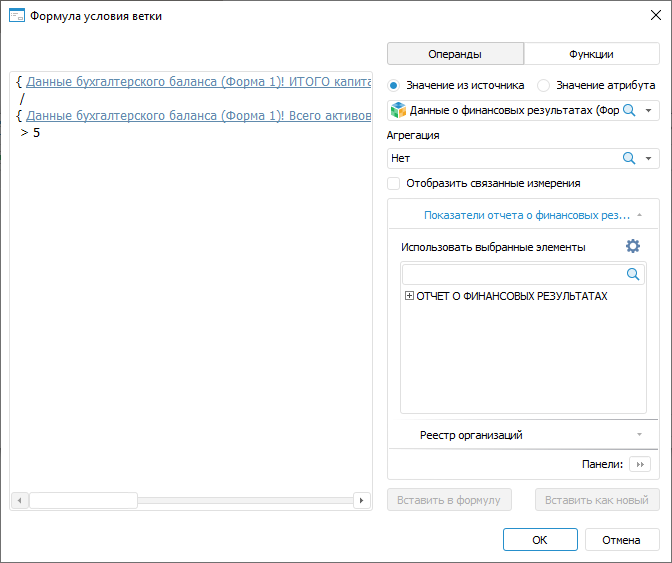672x563 pixels.
Task: Enable Отобразить связанные измерения checkbox
Action: point(394,183)
